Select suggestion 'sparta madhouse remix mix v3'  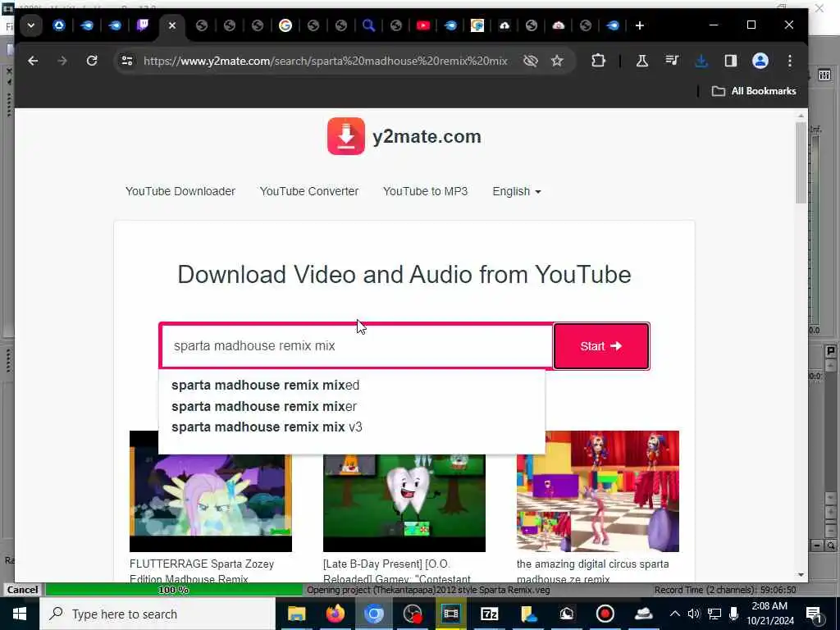267,427
